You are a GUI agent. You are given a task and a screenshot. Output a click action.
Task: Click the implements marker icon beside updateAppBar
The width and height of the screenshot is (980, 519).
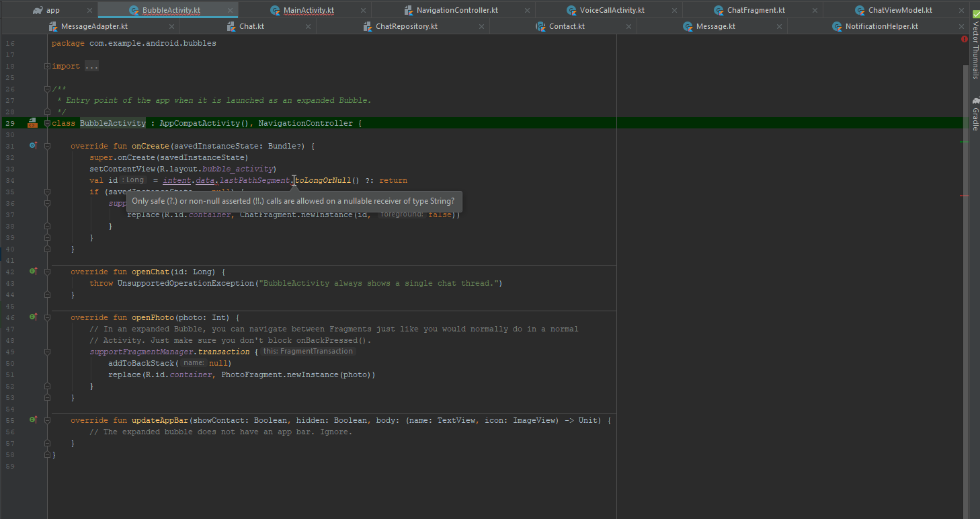click(x=32, y=420)
